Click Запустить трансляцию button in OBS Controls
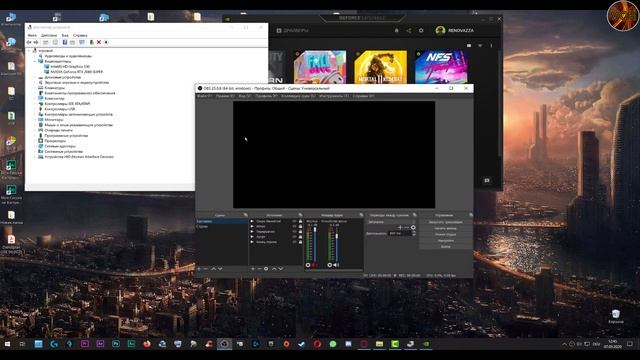 click(x=445, y=222)
